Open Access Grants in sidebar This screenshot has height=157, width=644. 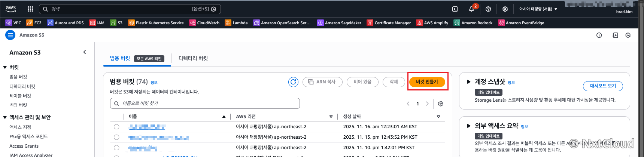[x=24, y=146]
